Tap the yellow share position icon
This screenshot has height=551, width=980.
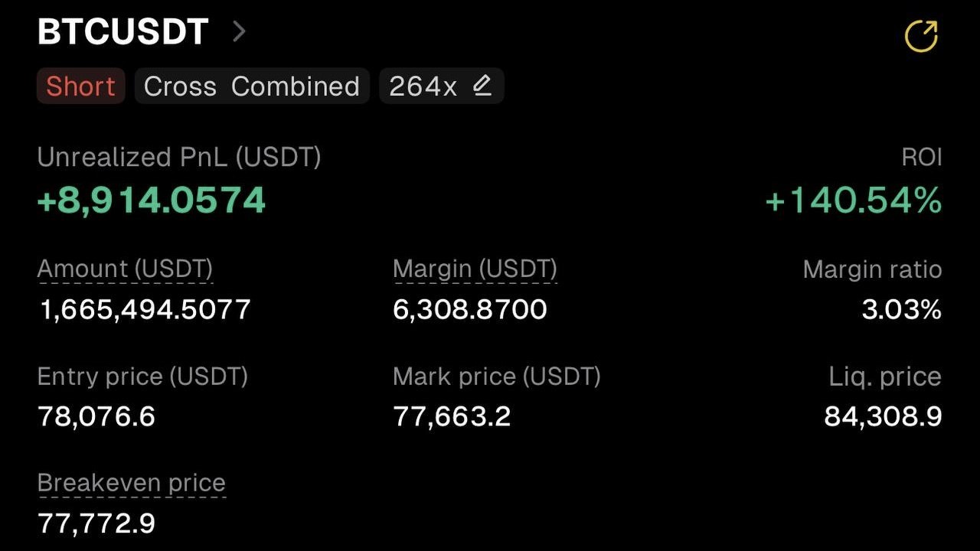[921, 35]
